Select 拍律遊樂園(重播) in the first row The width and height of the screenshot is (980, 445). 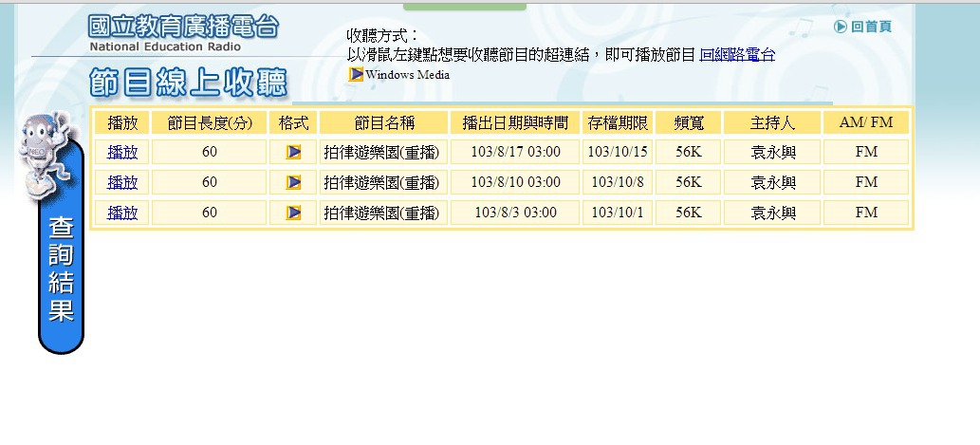(x=382, y=152)
